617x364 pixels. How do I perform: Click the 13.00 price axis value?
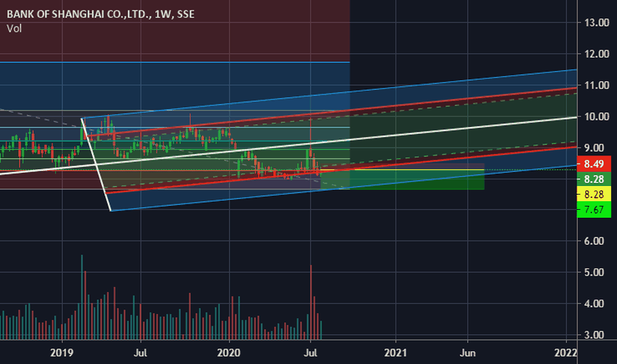tap(596, 23)
